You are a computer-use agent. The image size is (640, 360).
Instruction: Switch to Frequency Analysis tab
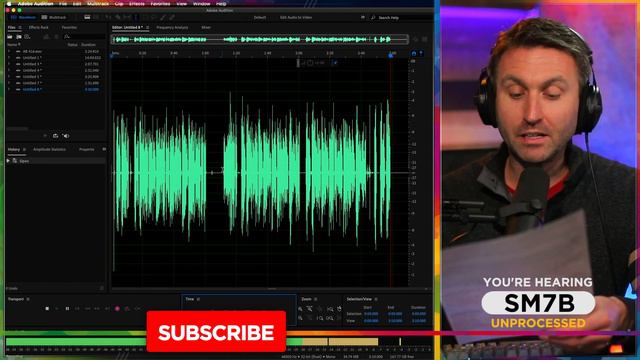point(172,27)
